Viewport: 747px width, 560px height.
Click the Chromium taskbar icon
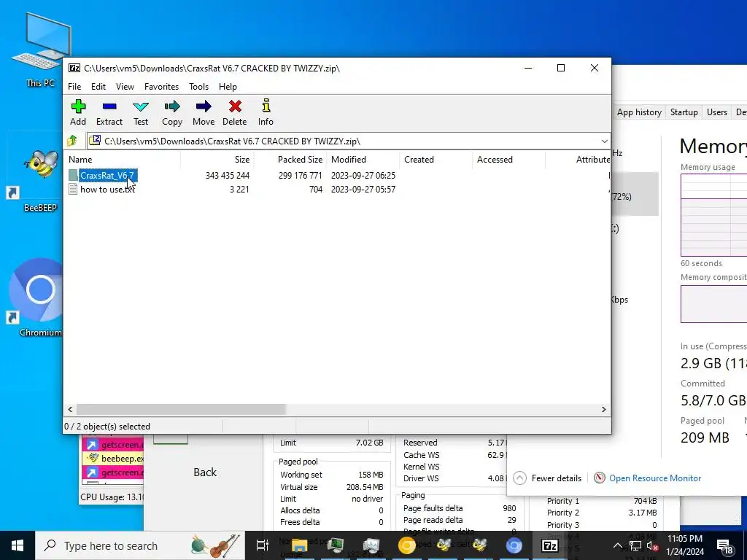514,545
